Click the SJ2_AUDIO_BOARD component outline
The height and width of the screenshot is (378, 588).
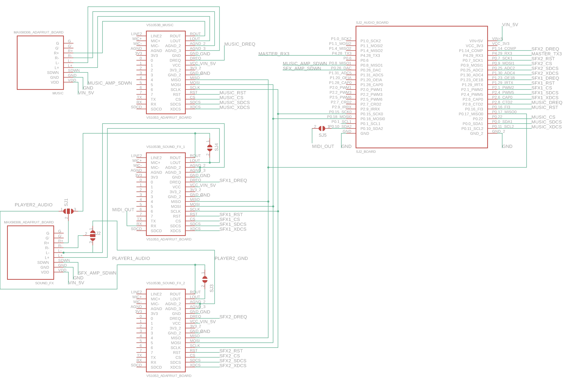422,87
